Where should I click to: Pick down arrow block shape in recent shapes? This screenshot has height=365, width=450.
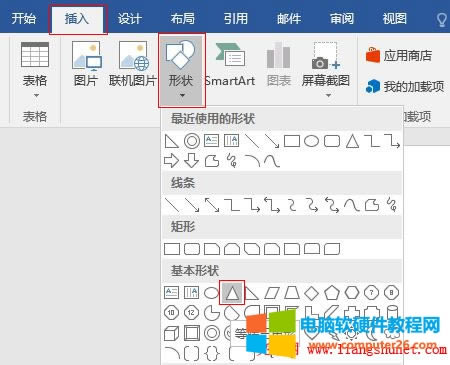tap(192, 161)
